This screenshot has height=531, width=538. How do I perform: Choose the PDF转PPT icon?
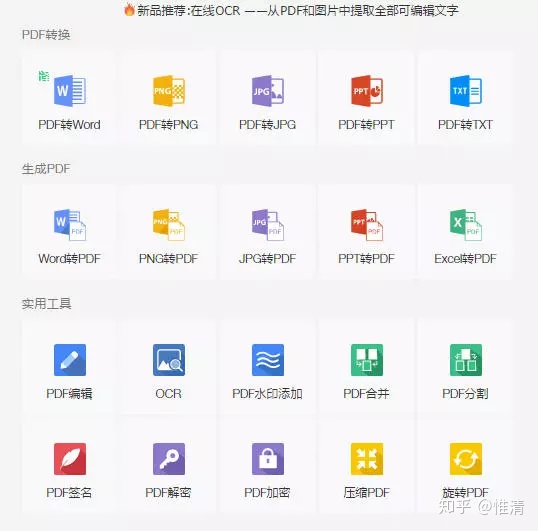point(367,91)
